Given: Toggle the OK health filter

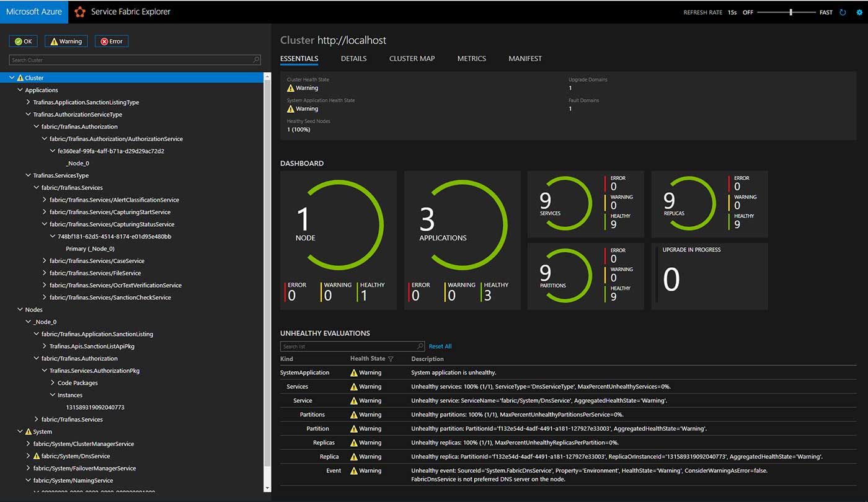Looking at the screenshot, I should 23,42.
